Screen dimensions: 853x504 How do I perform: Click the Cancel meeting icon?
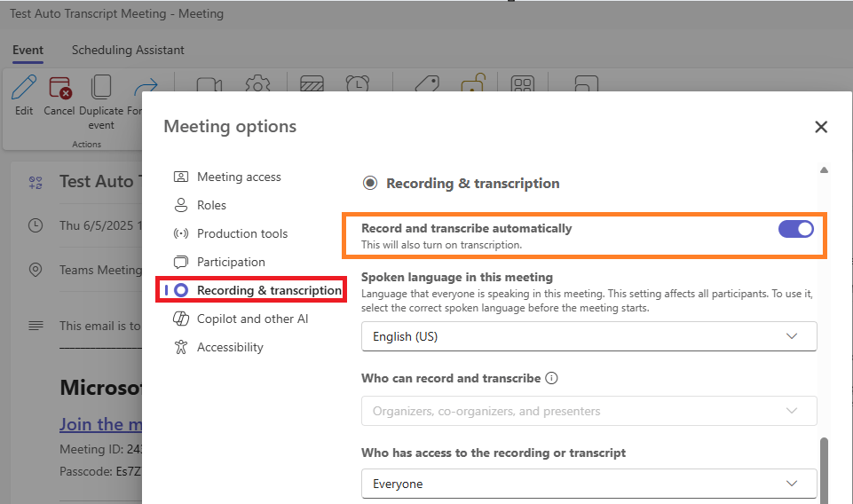coord(59,89)
